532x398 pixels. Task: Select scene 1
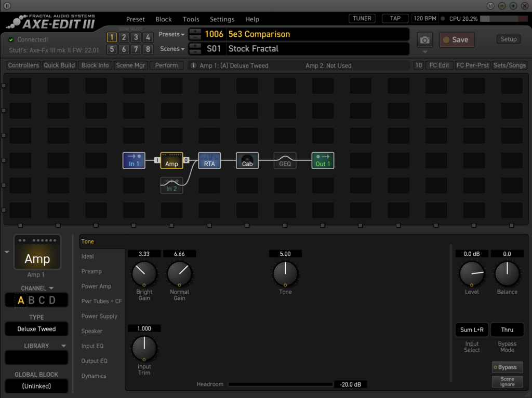(112, 37)
